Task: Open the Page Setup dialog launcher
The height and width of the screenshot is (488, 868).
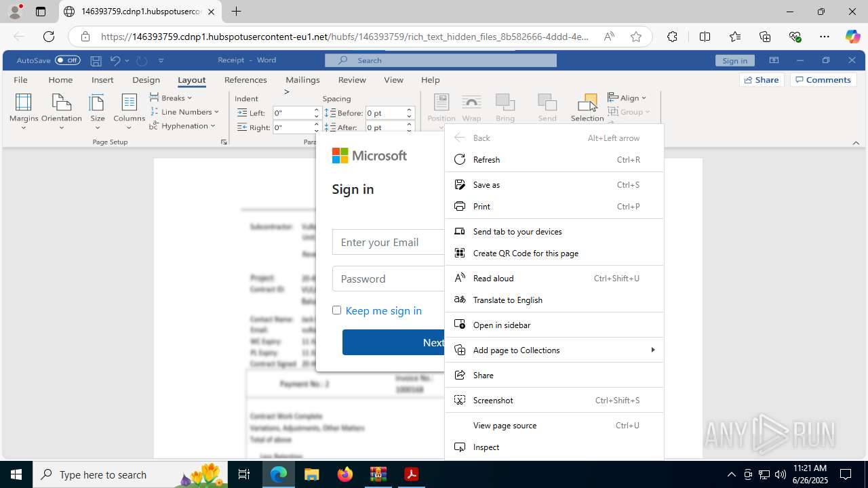Action: click(224, 142)
